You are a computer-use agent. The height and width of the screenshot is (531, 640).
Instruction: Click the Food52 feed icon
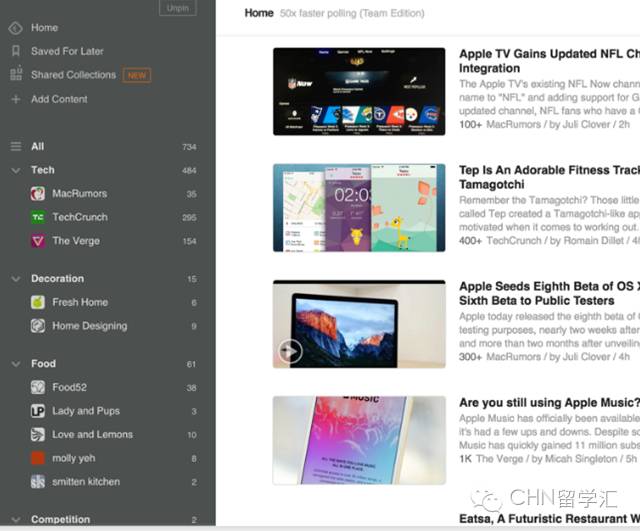(x=38, y=387)
